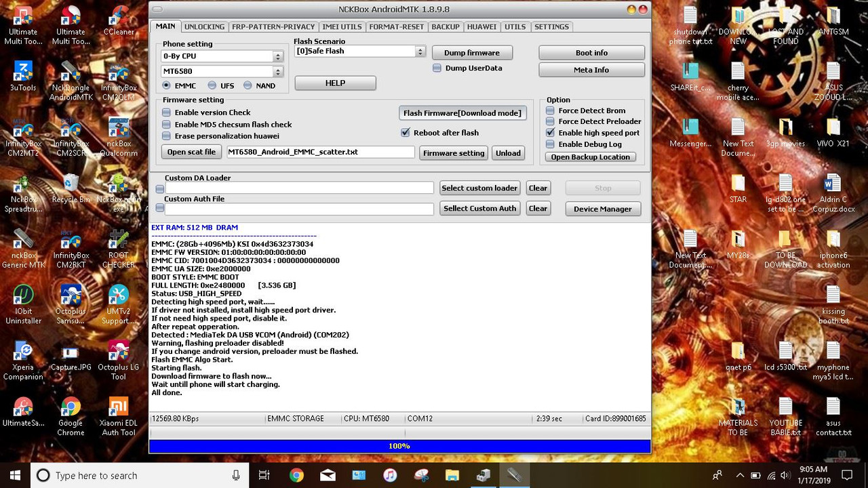Launch Octoplus LG Tool shortcut
868x488 pixels.
click(x=119, y=360)
